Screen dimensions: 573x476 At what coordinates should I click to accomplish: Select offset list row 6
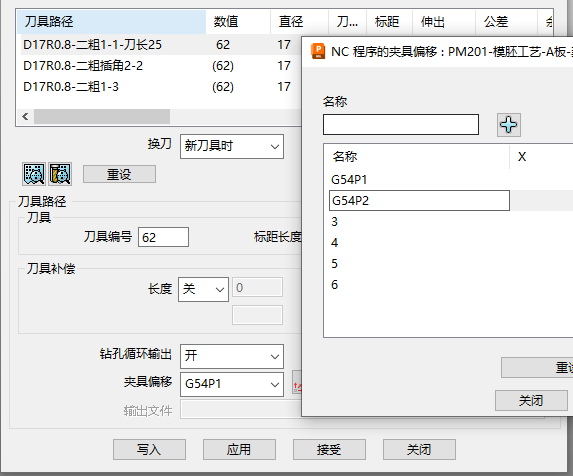(448, 285)
